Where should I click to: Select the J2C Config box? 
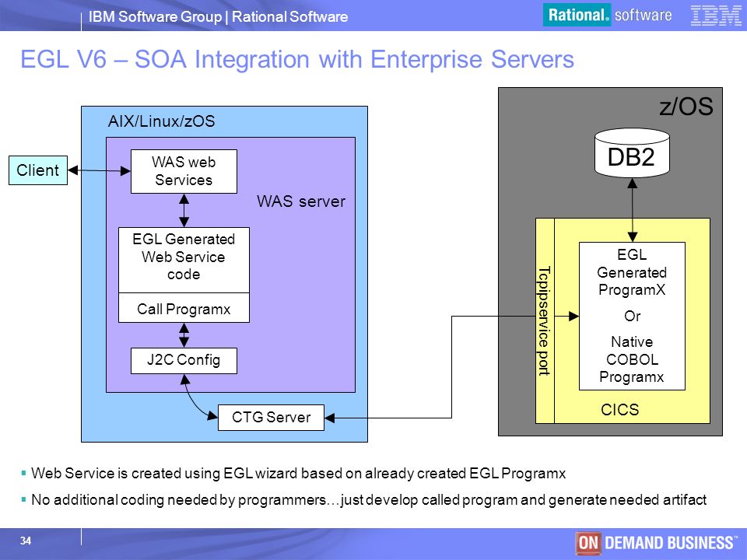pyautogui.click(x=184, y=360)
